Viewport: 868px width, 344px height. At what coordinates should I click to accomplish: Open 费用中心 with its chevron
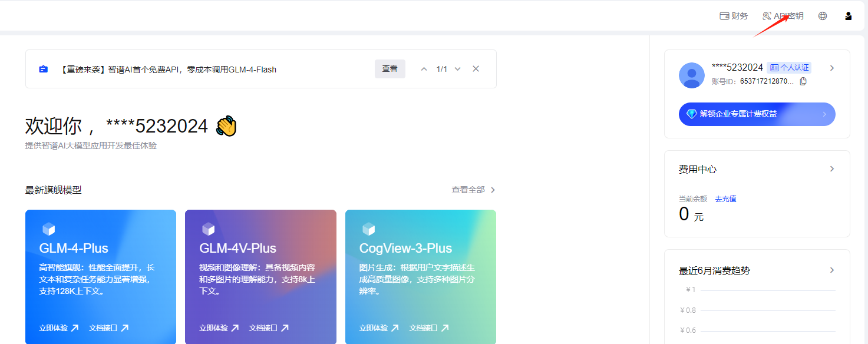tap(832, 169)
